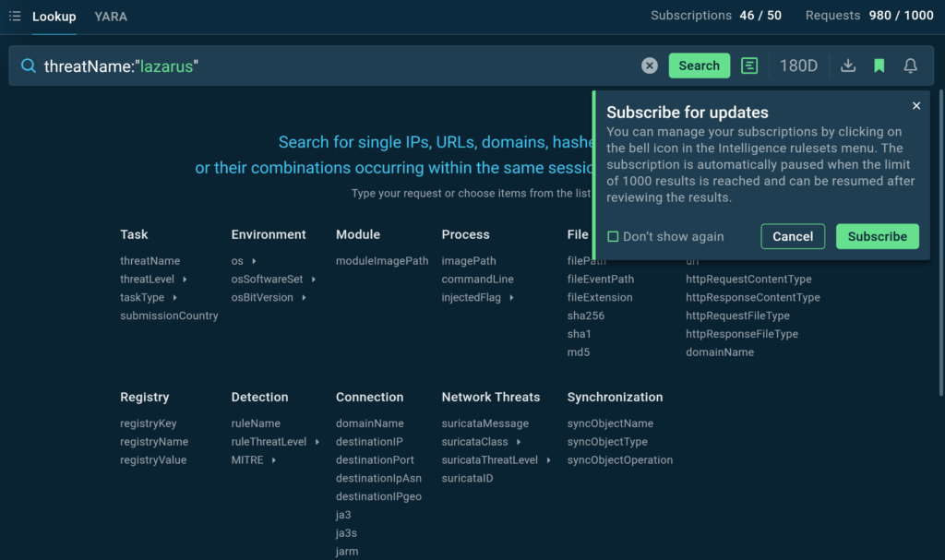Click the download results icon
945x560 pixels.
[x=848, y=66]
